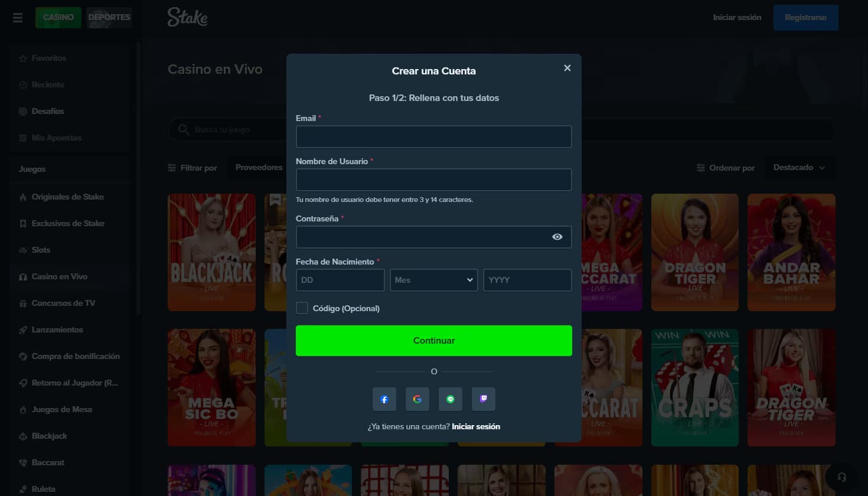Open the Dragon Tiger Live game thumbnail
The width and height of the screenshot is (868, 496).
tap(694, 252)
